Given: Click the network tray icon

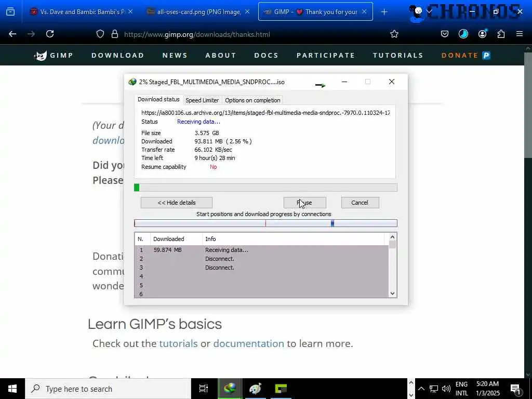Looking at the screenshot, I should click(x=434, y=389).
